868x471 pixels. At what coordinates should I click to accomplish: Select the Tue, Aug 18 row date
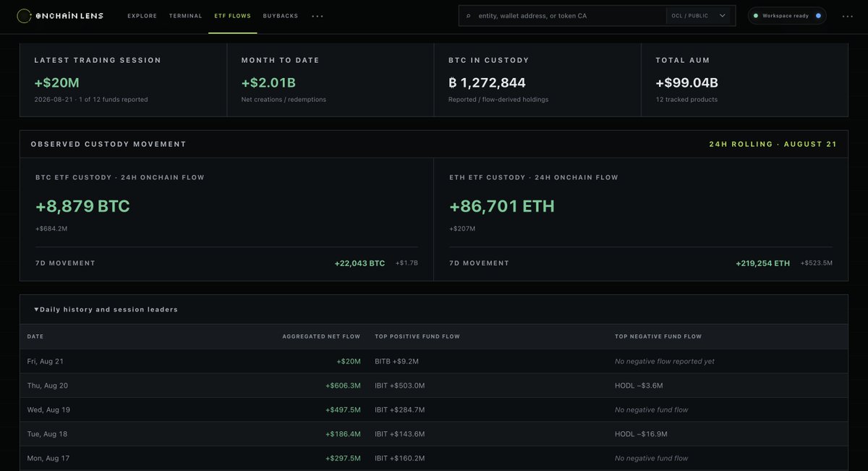tap(47, 434)
